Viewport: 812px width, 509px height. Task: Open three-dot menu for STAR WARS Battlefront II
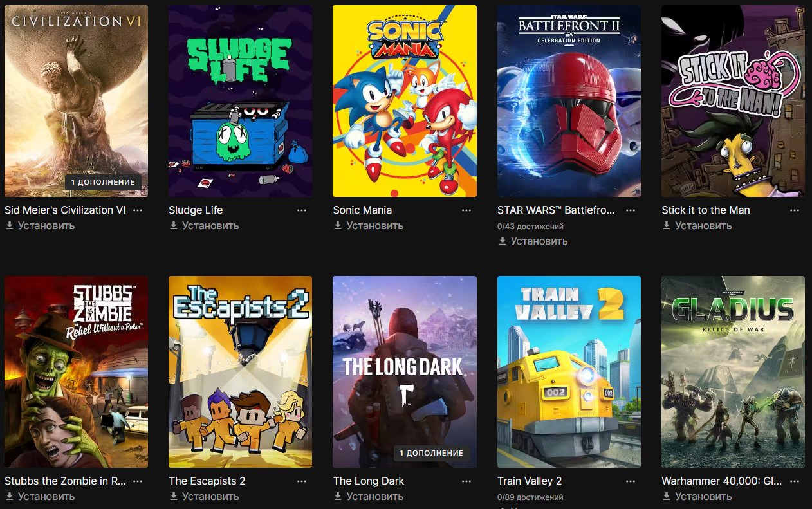[631, 210]
